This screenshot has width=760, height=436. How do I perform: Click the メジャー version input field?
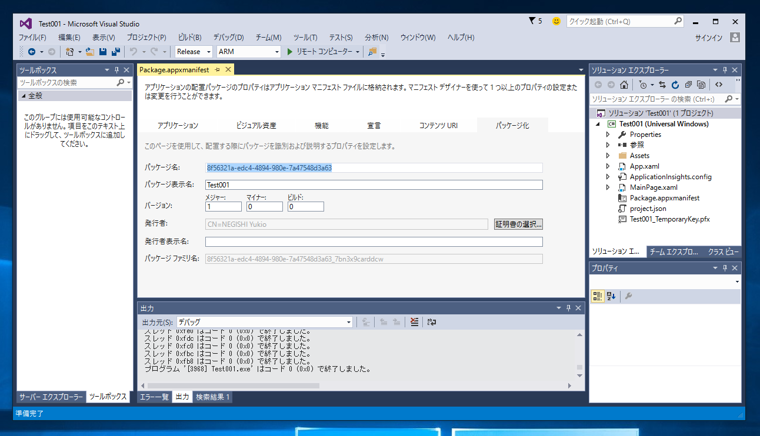tap(223, 206)
